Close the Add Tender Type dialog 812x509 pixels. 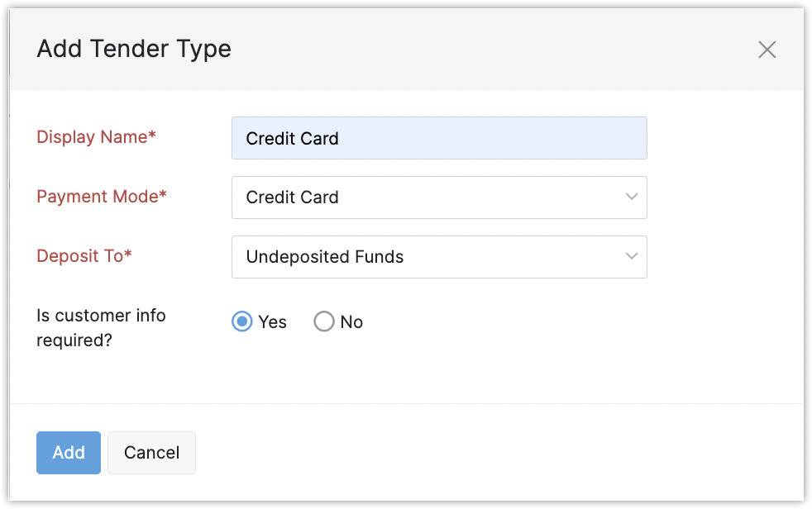point(767,50)
